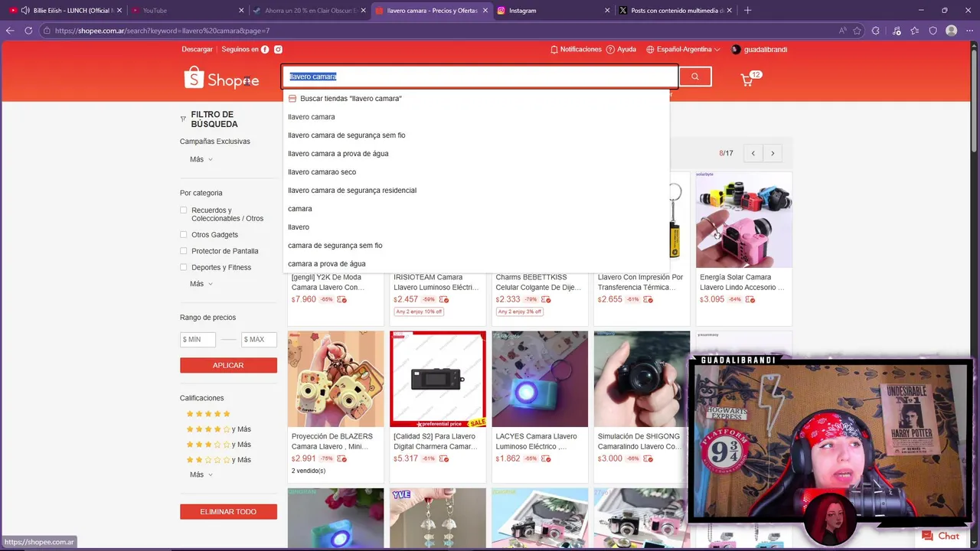Open browser profile avatar

click(x=952, y=31)
